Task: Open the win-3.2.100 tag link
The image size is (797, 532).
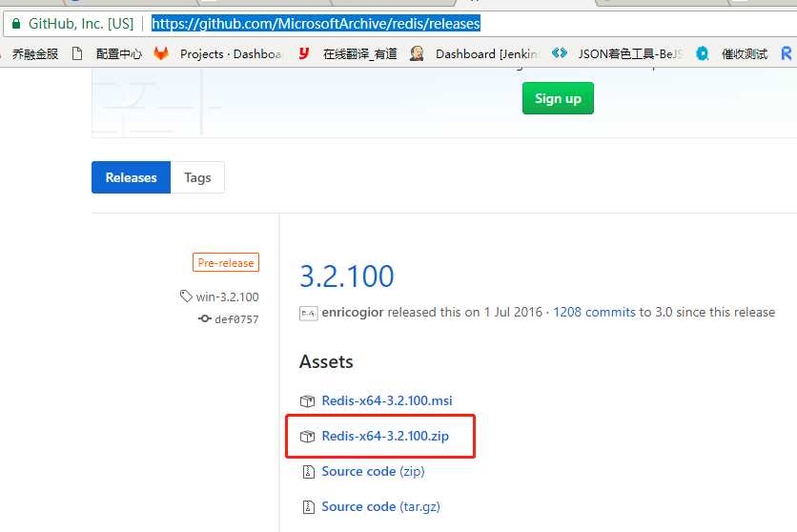Action: pyautogui.click(x=227, y=297)
